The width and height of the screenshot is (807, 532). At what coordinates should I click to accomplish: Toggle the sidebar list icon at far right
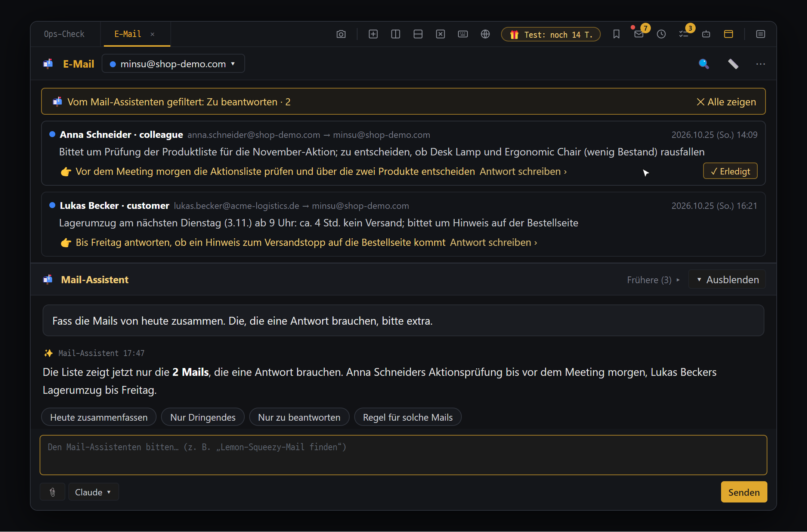tap(760, 34)
